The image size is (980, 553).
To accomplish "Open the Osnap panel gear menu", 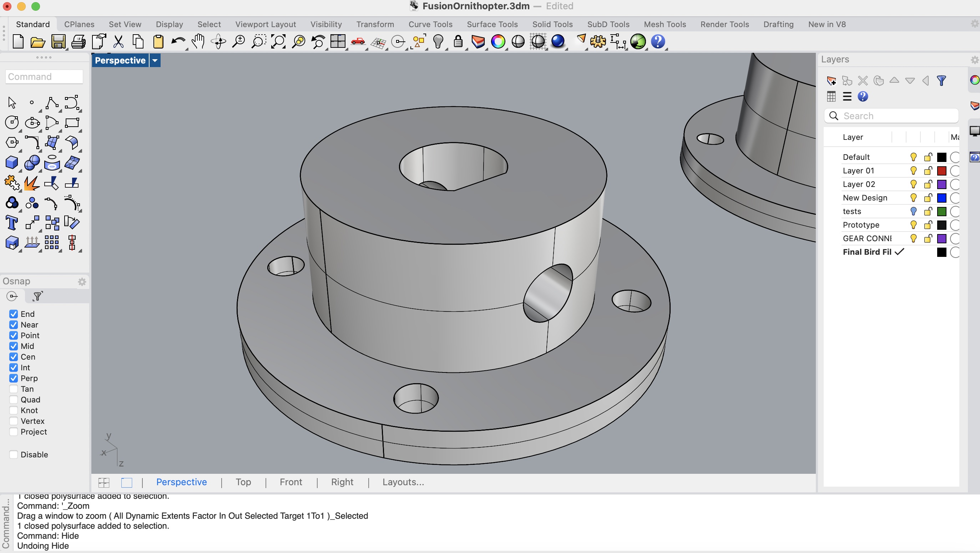I will click(x=82, y=282).
